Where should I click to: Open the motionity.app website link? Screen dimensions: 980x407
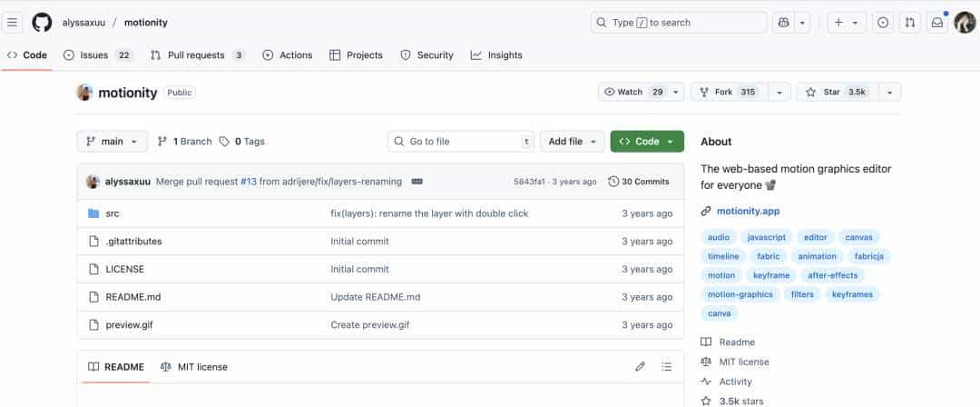coord(748,212)
